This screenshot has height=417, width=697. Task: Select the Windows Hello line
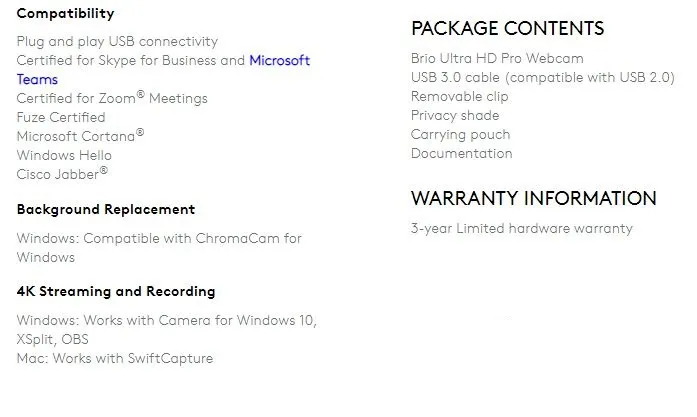[64, 156]
